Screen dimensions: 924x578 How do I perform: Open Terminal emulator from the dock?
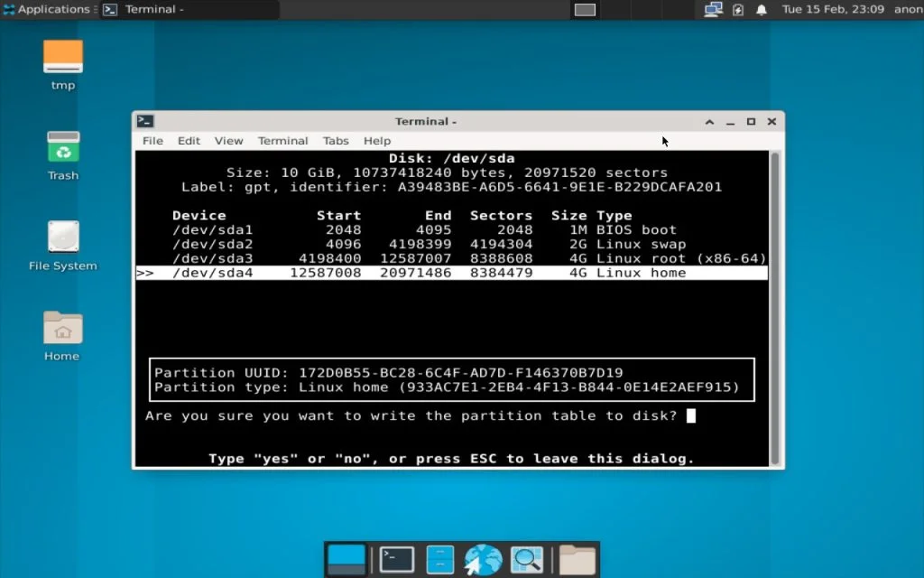coord(395,558)
